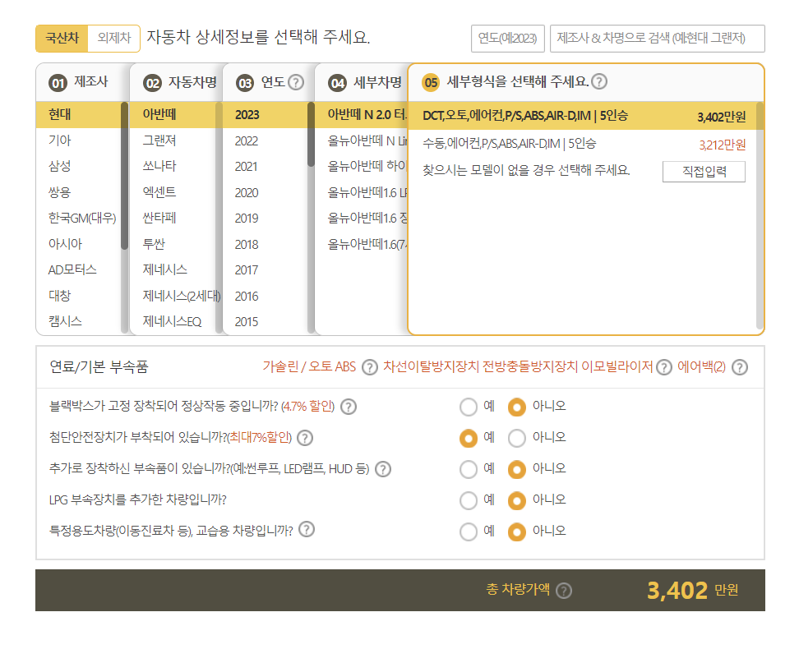The height and width of the screenshot is (672, 799).
Task: Click the 연도 list scrollbar
Action: pos(311,135)
